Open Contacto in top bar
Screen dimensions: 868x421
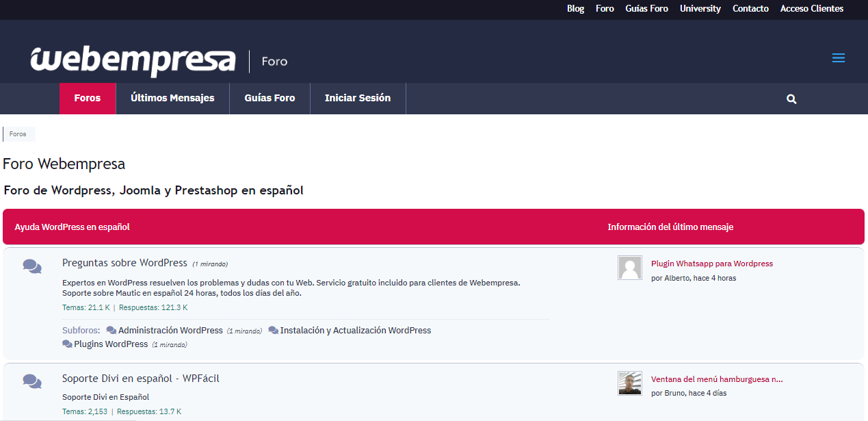pos(750,9)
